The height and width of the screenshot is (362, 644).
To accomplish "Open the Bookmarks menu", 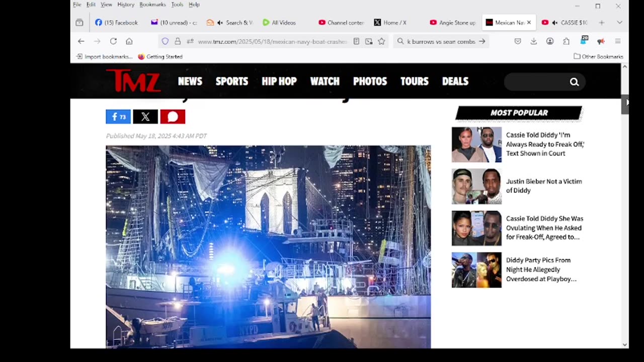I will coord(152,5).
